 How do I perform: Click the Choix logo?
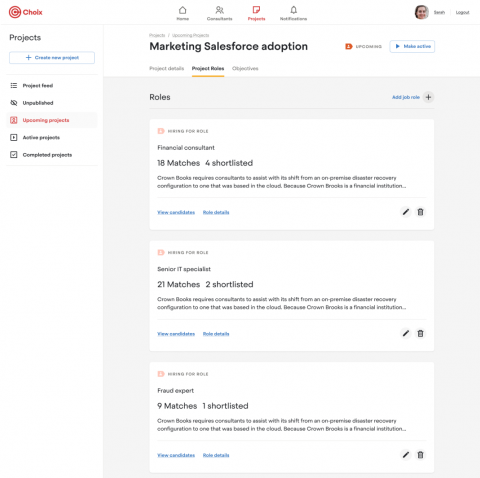(x=26, y=12)
